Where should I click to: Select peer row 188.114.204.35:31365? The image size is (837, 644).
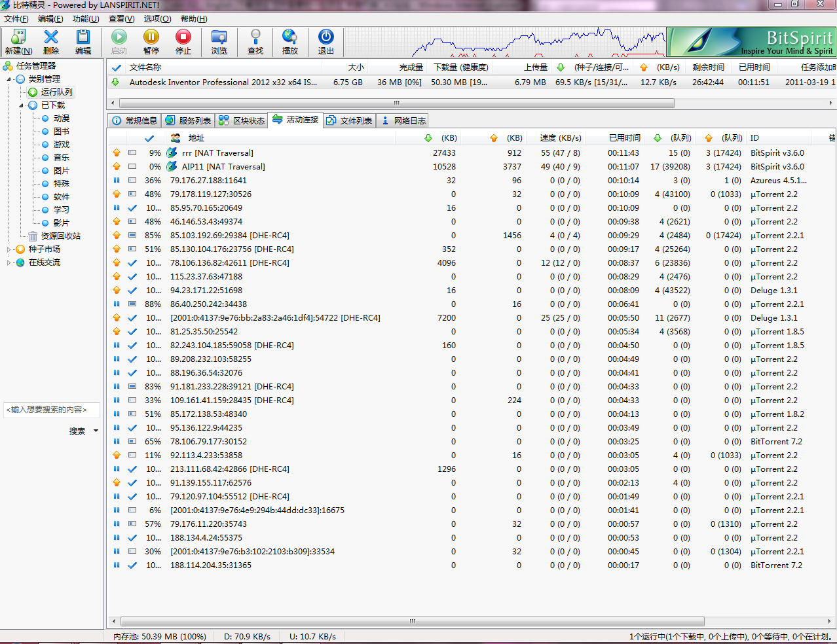click(x=472, y=565)
